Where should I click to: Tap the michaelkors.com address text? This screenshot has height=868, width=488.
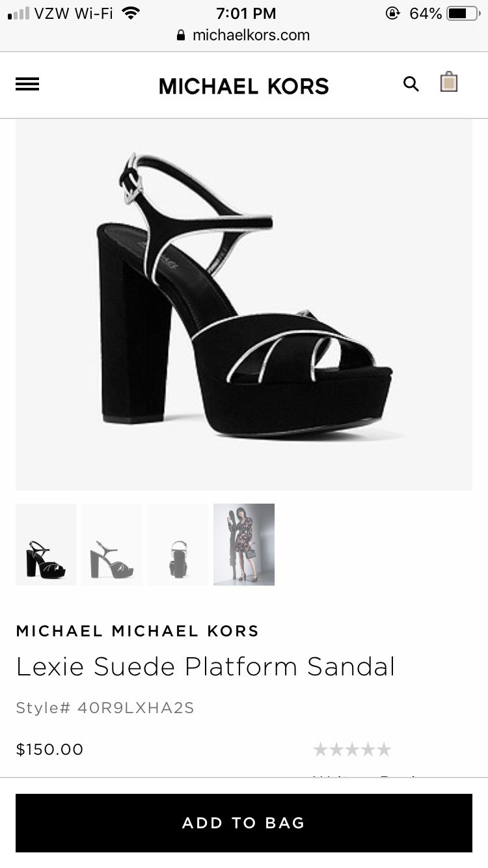pos(251,35)
